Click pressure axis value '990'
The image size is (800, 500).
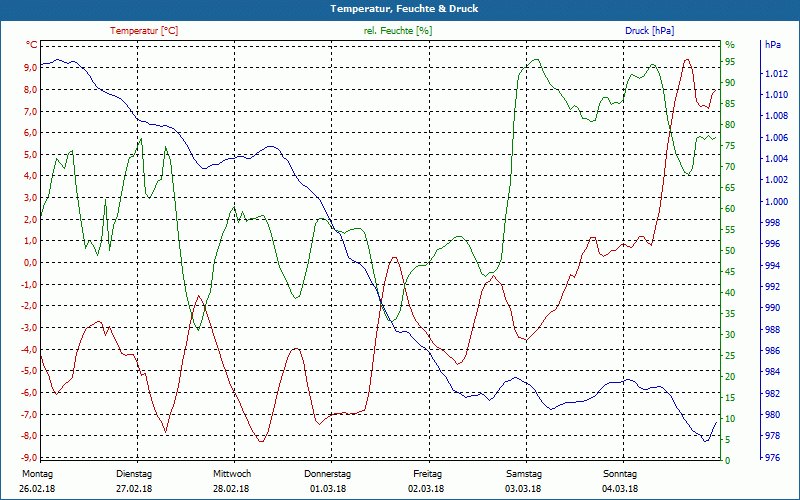(x=772, y=308)
